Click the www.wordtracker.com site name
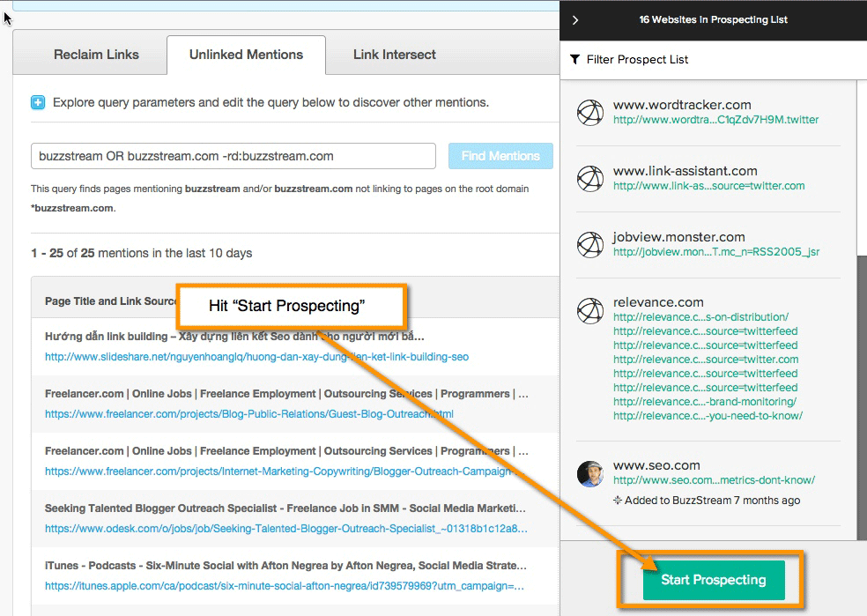The height and width of the screenshot is (616, 867). coord(682,105)
